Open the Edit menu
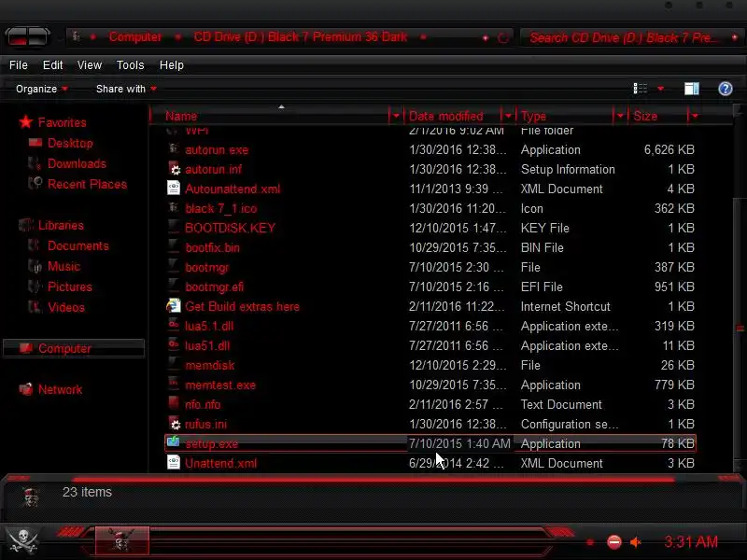This screenshot has height=560, width=747. click(x=53, y=65)
